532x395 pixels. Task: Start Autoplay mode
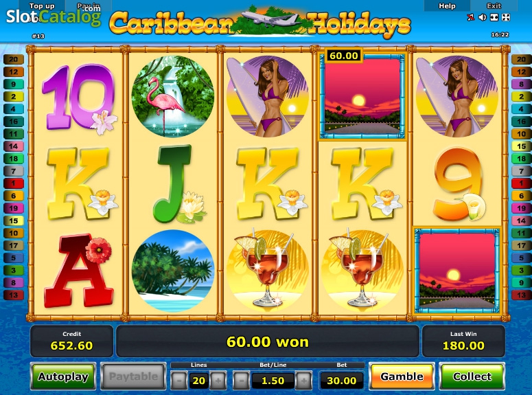click(63, 376)
